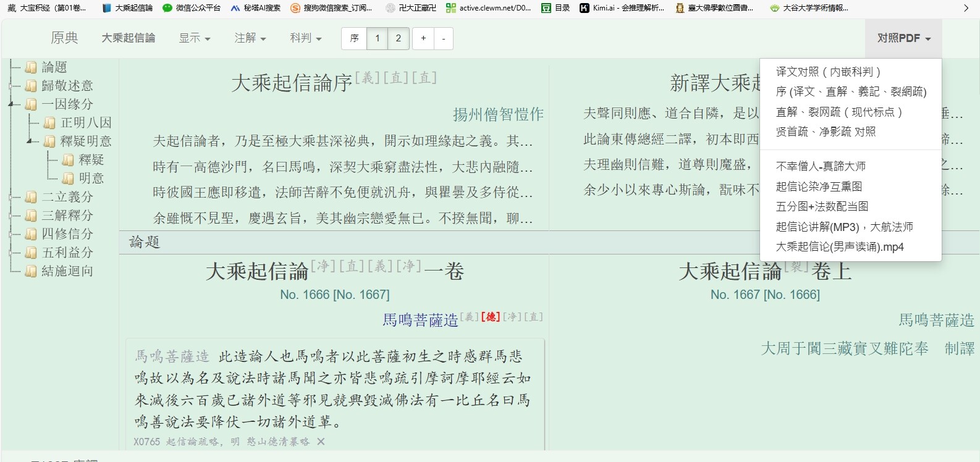The height and width of the screenshot is (462, 980).
Task: Show more bookmarks with the chevron arrow
Action: click(966, 8)
